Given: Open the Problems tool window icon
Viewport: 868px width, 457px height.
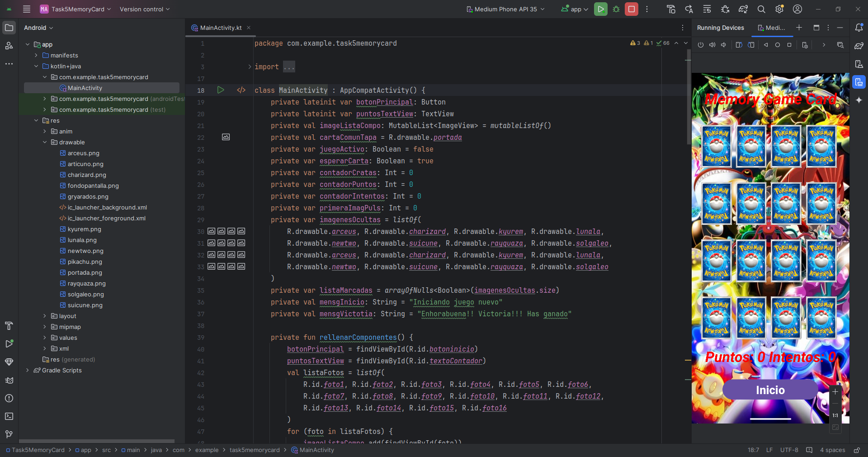Looking at the screenshot, I should coord(9,398).
